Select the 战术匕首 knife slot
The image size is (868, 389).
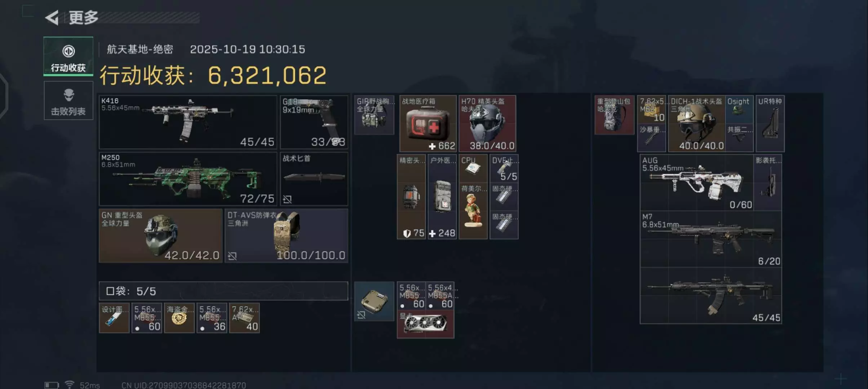pyautogui.click(x=314, y=179)
